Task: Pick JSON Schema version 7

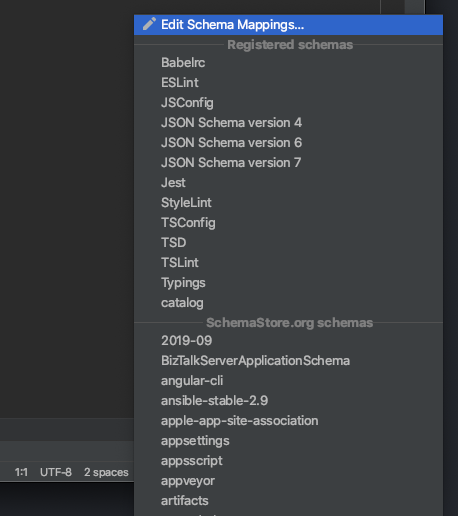Action: pyautogui.click(x=288, y=163)
